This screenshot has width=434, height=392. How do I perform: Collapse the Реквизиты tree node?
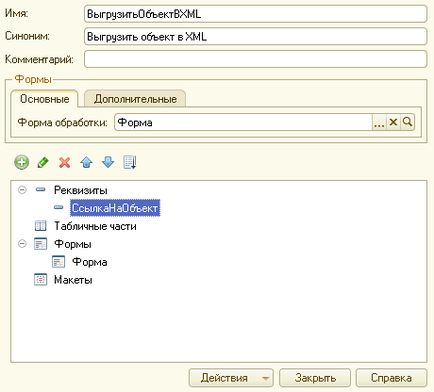click(22, 190)
